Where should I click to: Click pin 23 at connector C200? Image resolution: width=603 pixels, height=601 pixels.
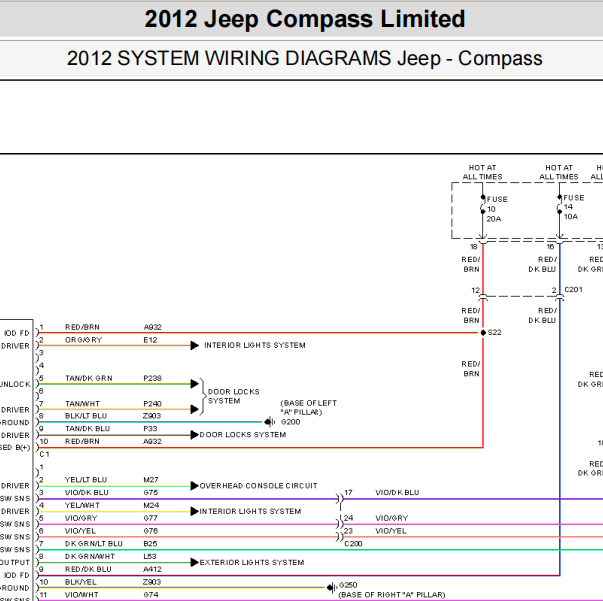pyautogui.click(x=348, y=531)
